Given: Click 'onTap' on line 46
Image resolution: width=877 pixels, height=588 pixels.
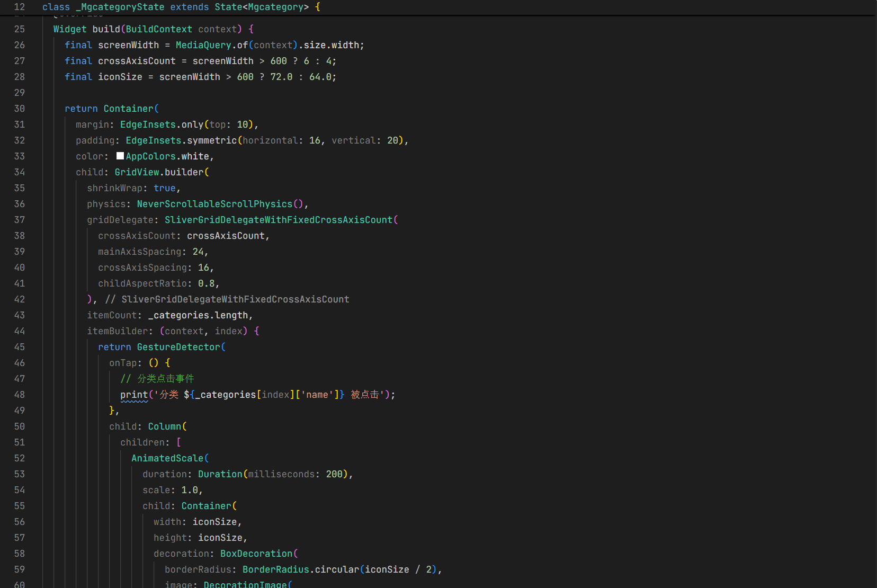Looking at the screenshot, I should tap(123, 363).
